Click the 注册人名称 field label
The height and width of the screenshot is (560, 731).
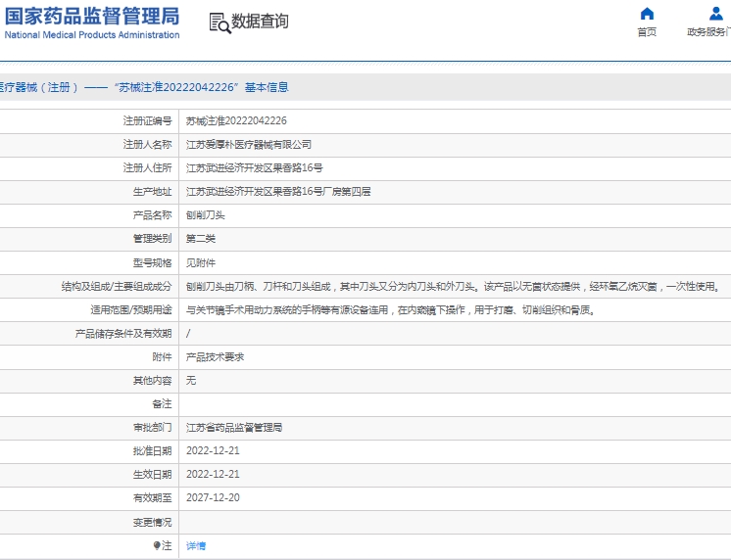[x=147, y=145]
